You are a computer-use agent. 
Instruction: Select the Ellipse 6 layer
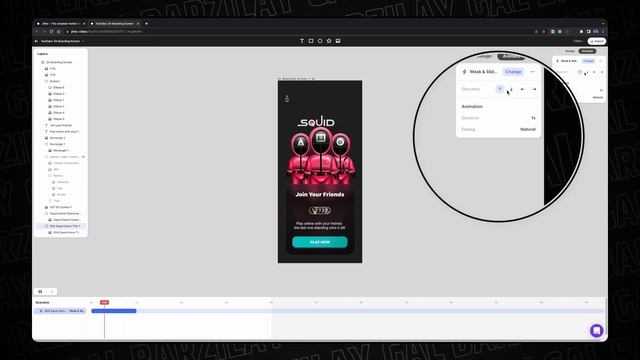click(59, 87)
